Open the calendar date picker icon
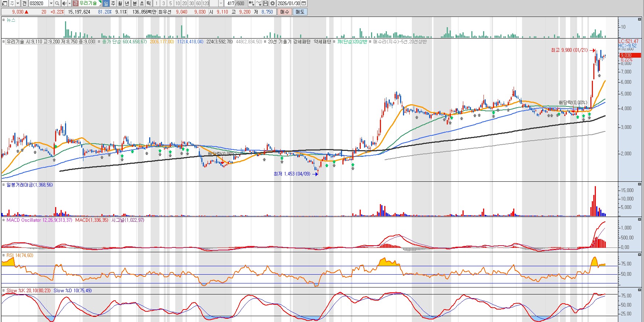 (x=303, y=3)
